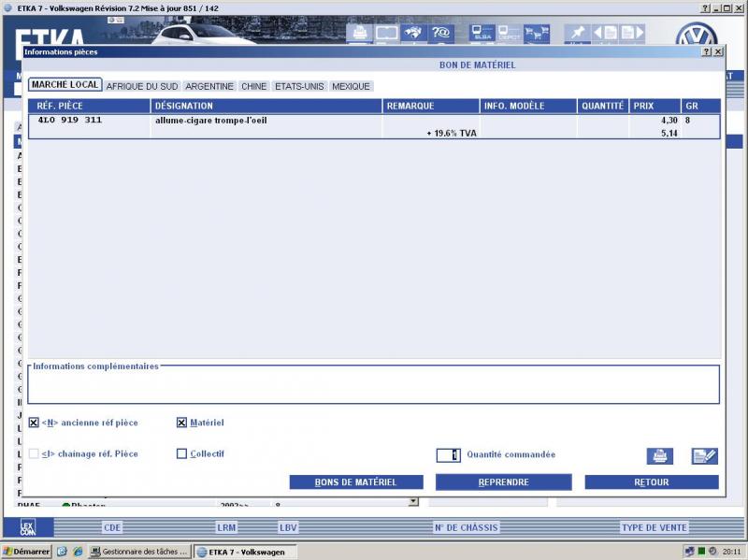Image resolution: width=748 pixels, height=560 pixels.
Task: Click inside the Informations complémentaires box
Action: coord(373,386)
